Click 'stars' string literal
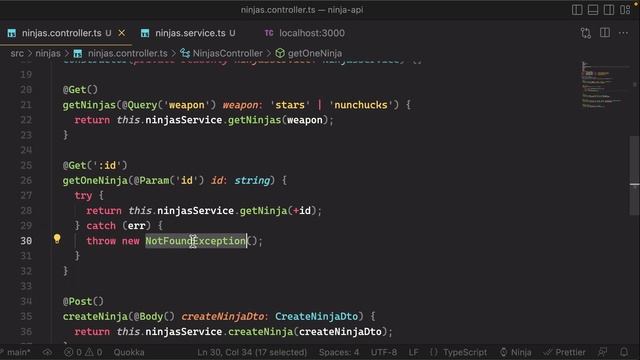This screenshot has width=640, height=360. [290, 105]
